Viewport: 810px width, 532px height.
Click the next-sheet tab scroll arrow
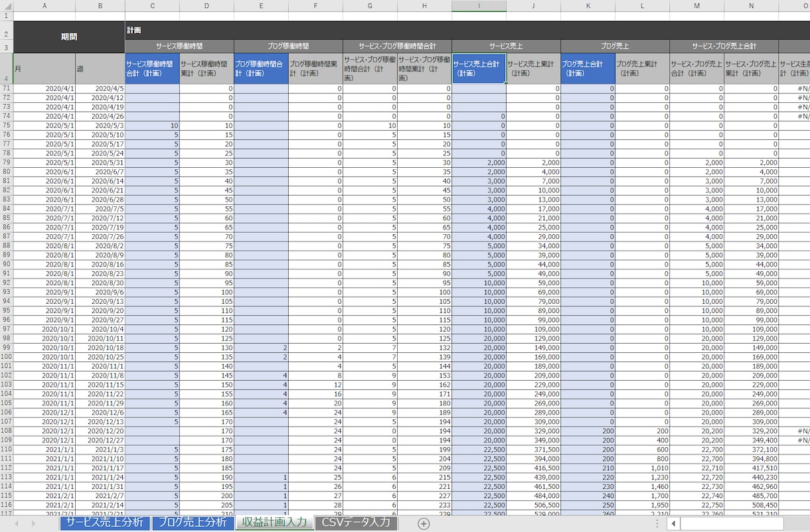point(33,523)
